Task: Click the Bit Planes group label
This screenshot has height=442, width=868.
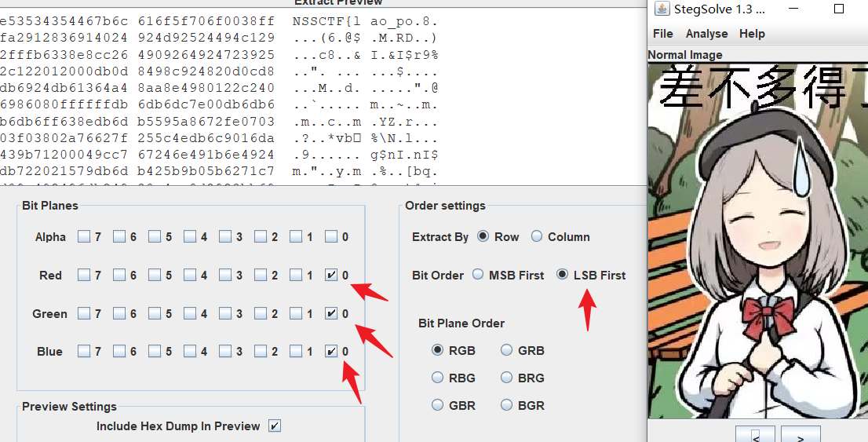Action: [49, 206]
